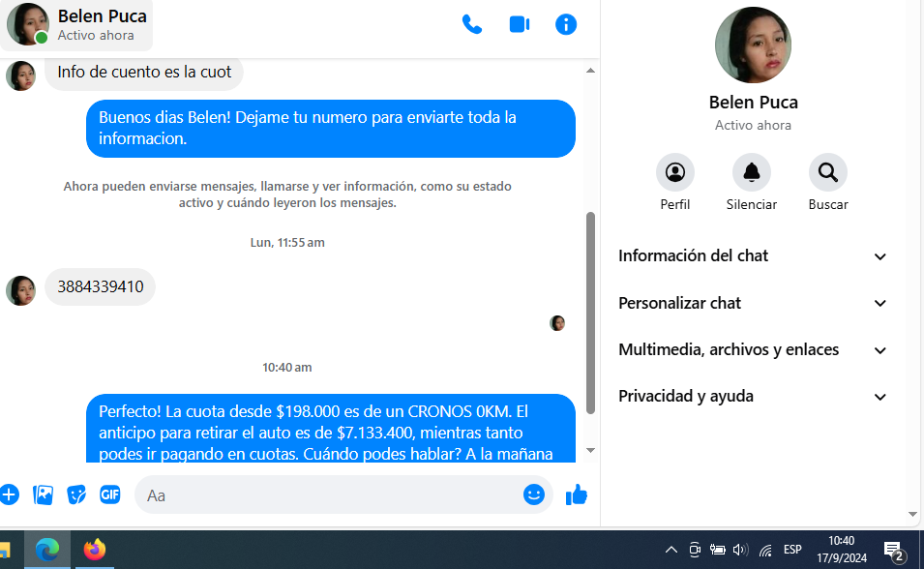Open Microsoft Edge from the taskbar

click(x=47, y=550)
